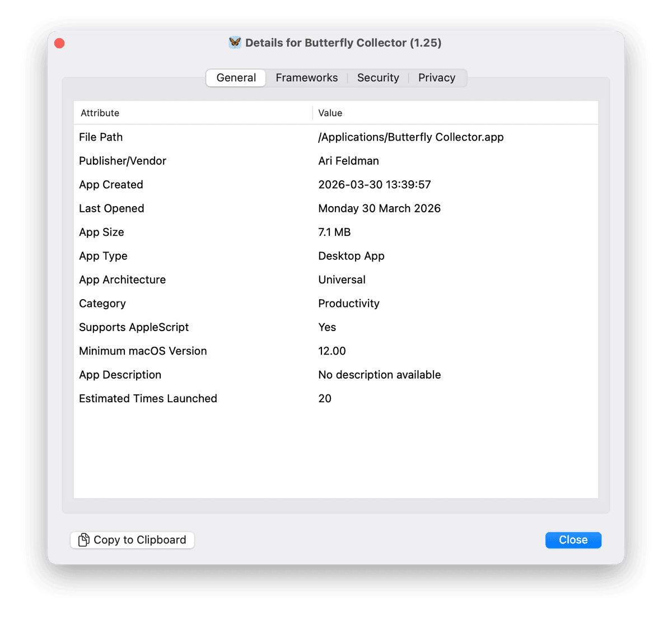Select the Last Opened row
This screenshot has width=672, height=628.
click(x=336, y=208)
